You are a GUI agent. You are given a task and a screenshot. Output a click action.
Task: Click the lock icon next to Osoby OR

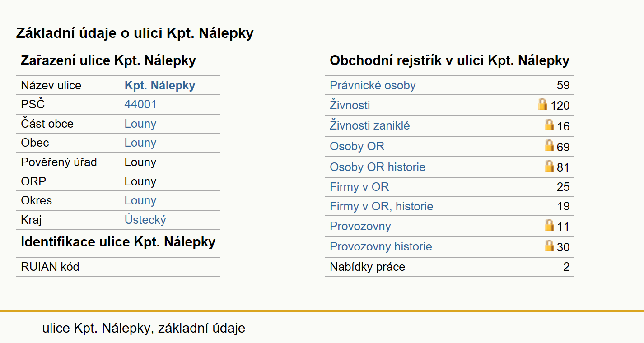[x=549, y=146]
